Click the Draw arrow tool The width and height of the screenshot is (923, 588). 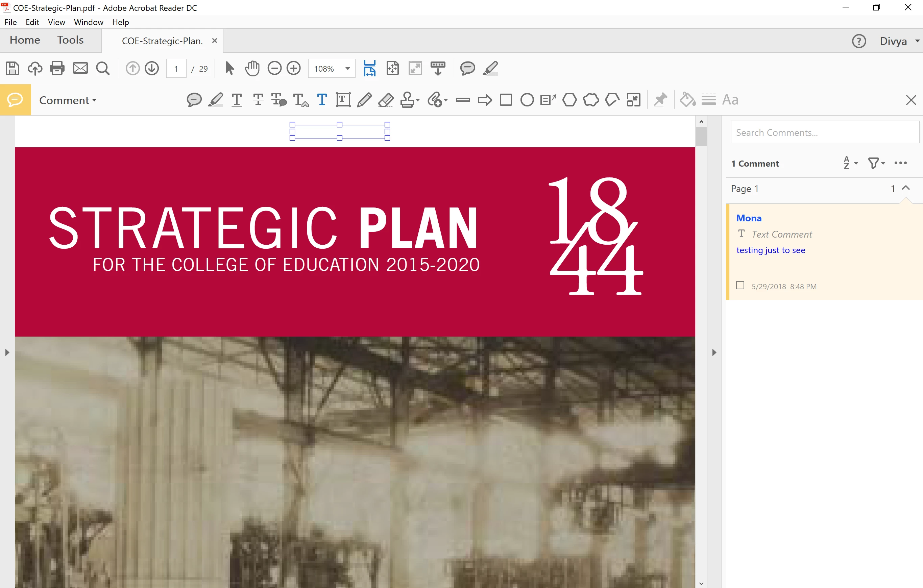[485, 100]
